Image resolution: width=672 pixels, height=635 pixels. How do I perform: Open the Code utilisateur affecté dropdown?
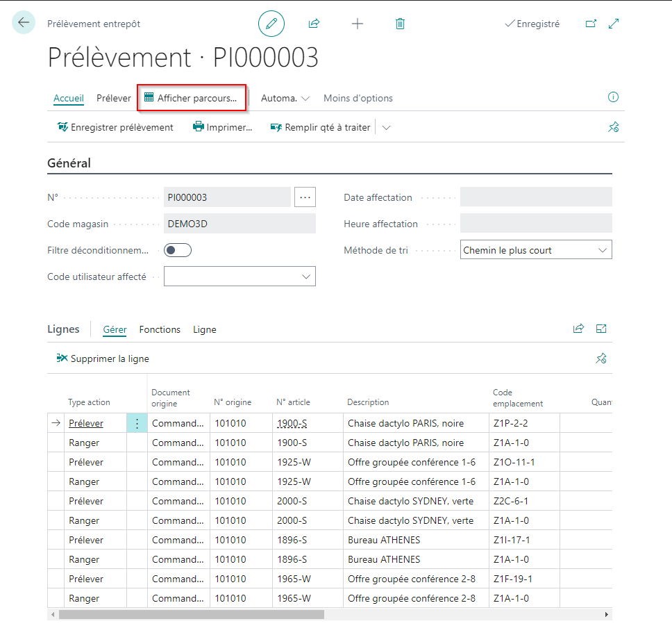240,277
